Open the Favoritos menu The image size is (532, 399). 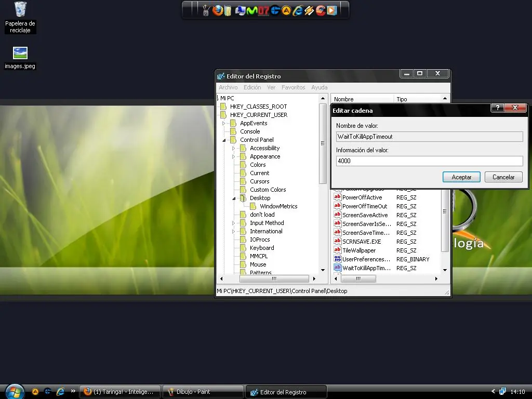click(x=294, y=87)
